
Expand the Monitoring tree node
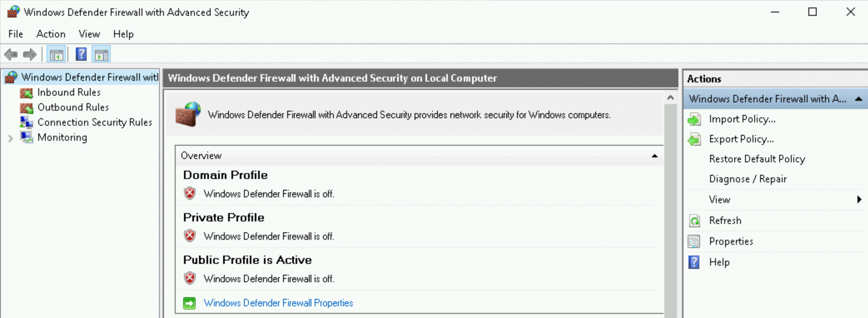coord(11,138)
